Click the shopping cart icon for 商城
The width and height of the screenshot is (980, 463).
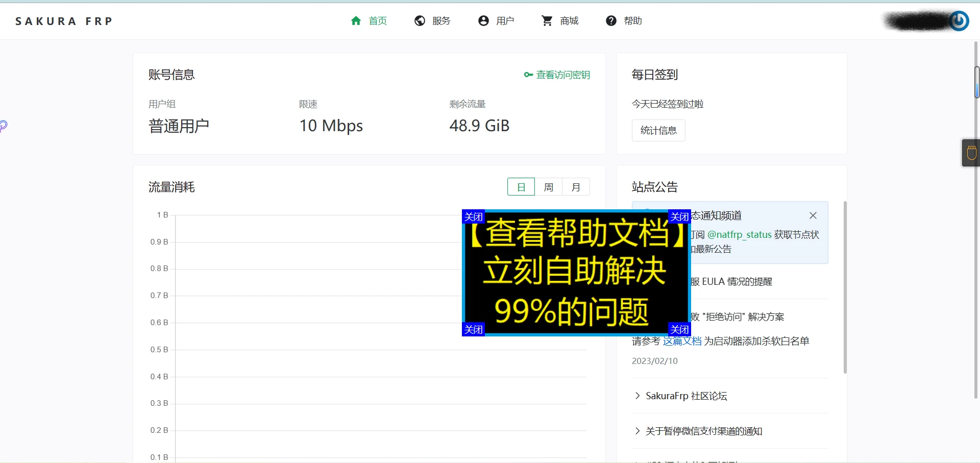click(x=547, y=20)
